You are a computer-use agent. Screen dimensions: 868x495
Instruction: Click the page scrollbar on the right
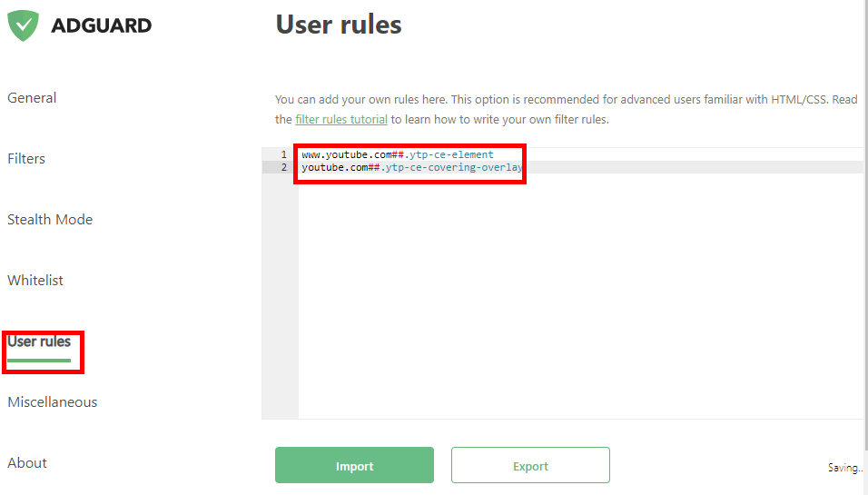point(866,222)
